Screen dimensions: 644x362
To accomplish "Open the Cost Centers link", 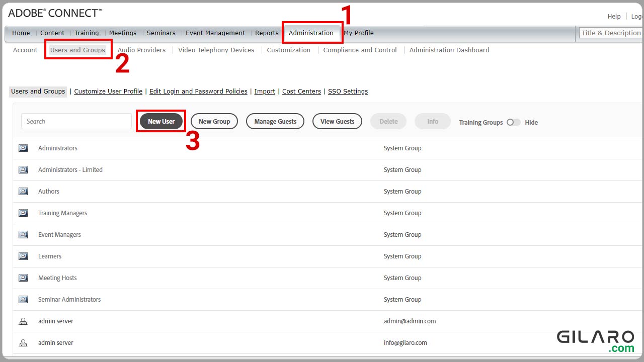I will coord(301,92).
